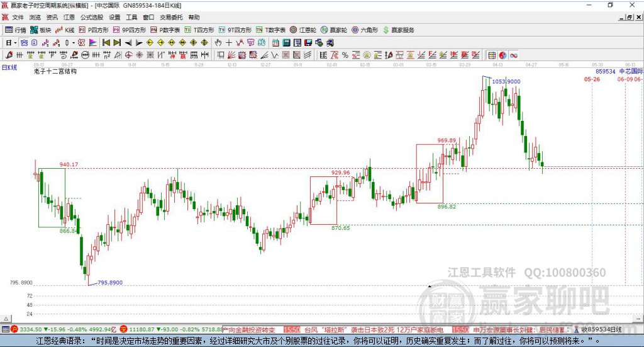This screenshot has height=347, width=644.
Task: Open the 窗口 menu
Action: point(148,17)
